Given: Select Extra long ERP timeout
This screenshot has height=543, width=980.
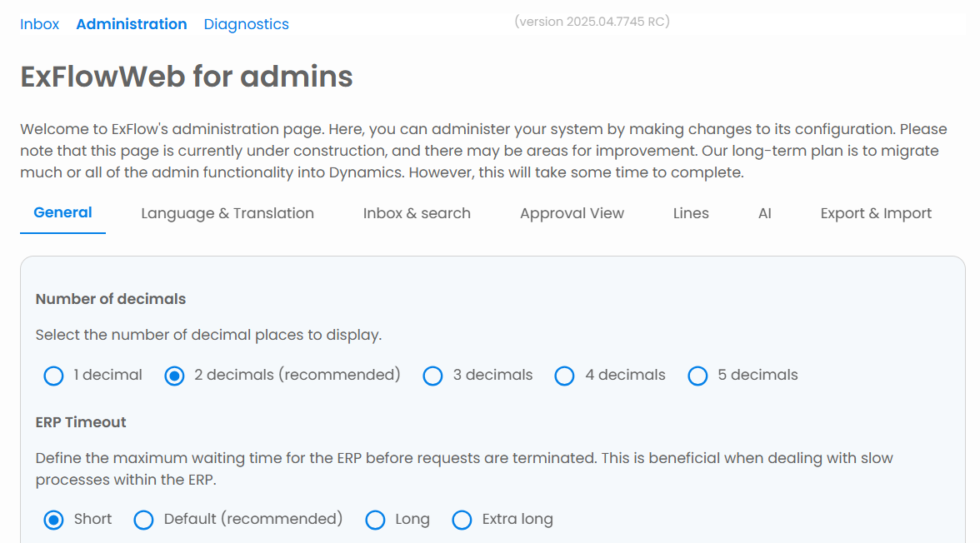Looking at the screenshot, I should point(462,520).
